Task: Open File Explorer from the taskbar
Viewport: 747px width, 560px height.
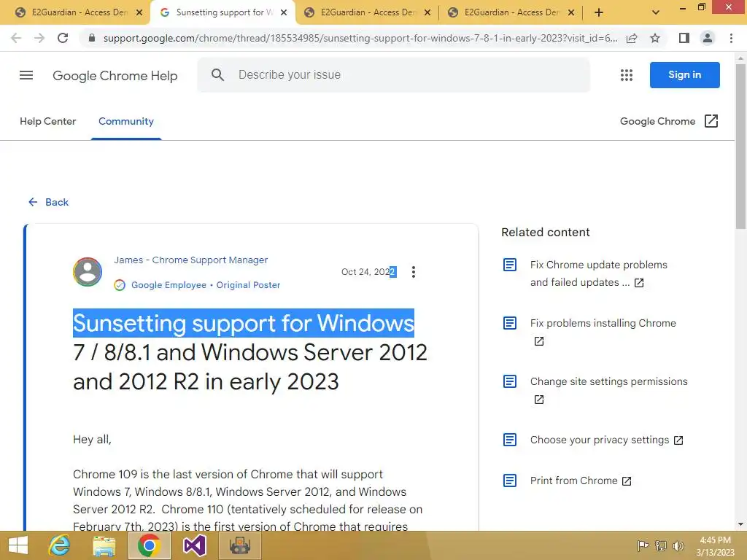Action: [104, 545]
